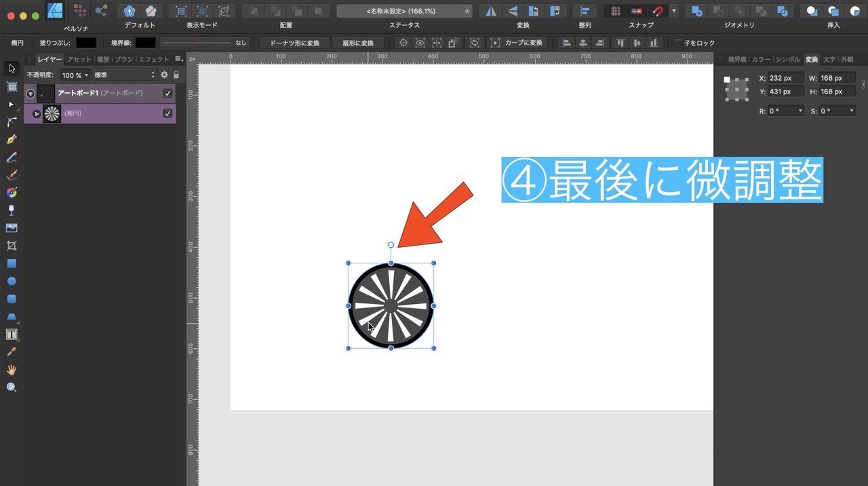Select the Fill (color wheel) tool
Image resolution: width=868 pixels, height=486 pixels.
pyautogui.click(x=12, y=193)
